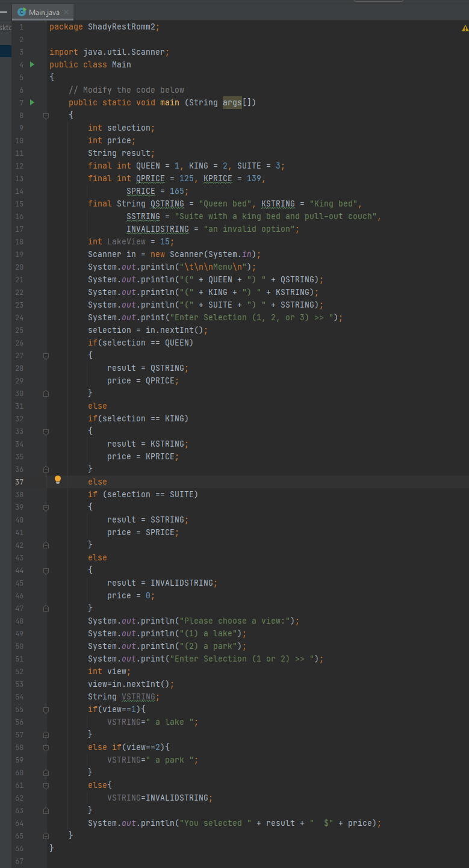Click the LakeView variable on line 18
469x868 pixels.
pos(126,241)
